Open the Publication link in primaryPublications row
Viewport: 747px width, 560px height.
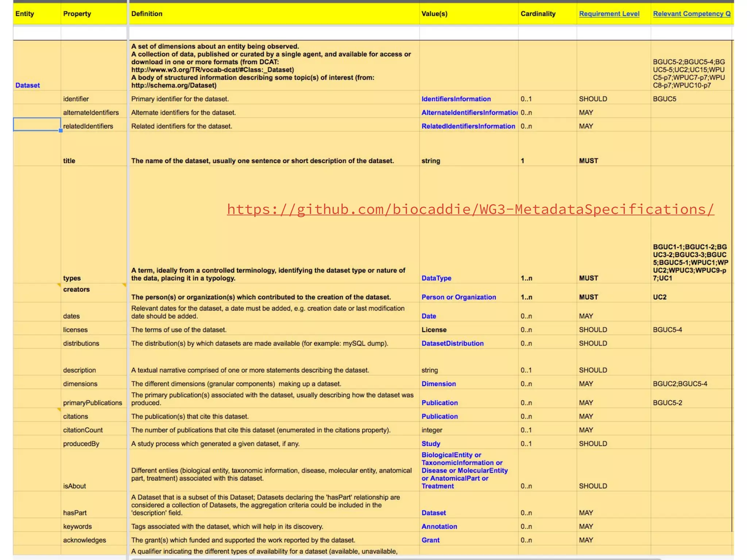tap(440, 403)
